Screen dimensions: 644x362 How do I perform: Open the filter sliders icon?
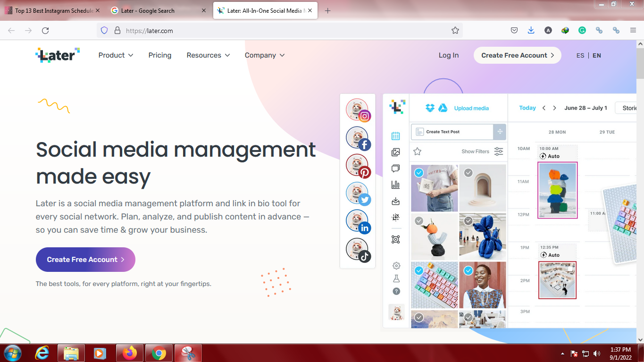(498, 152)
